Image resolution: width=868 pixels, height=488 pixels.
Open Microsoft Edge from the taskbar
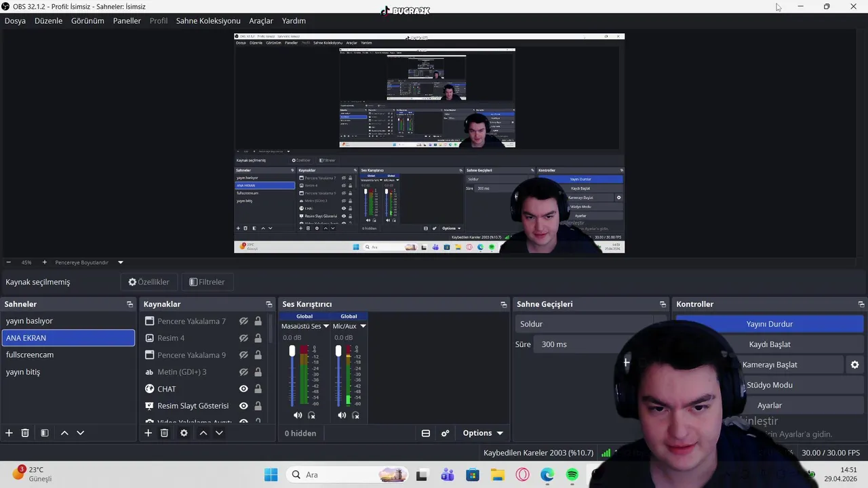[x=547, y=474]
